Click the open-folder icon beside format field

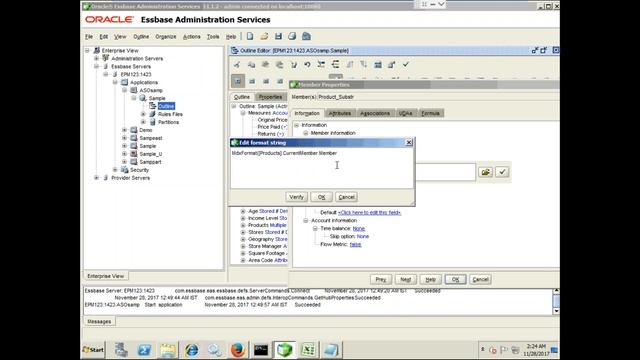point(486,172)
